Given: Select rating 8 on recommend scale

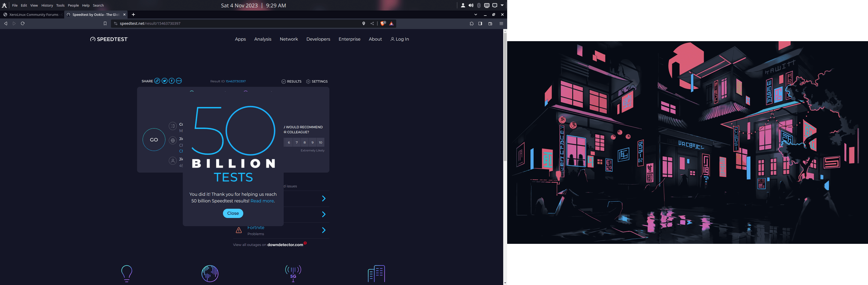Looking at the screenshot, I should [x=305, y=142].
